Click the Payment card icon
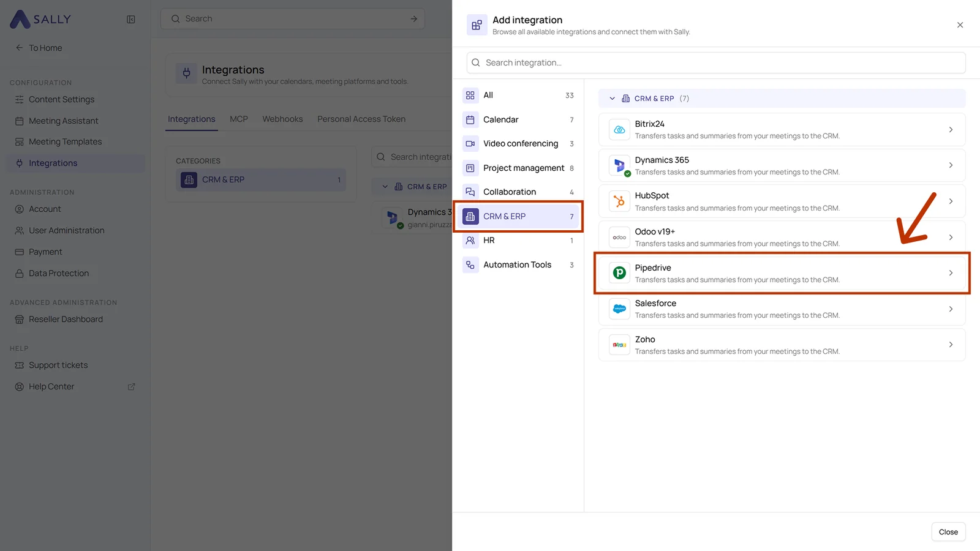The image size is (980, 551). tap(20, 252)
